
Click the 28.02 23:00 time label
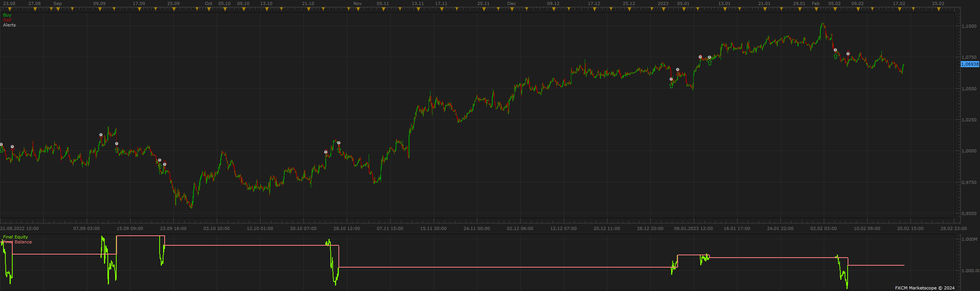pos(954,228)
